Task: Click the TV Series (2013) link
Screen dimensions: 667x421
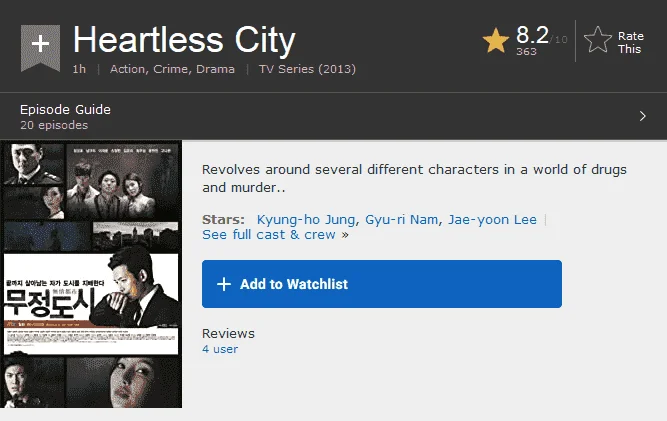Action: [307, 69]
